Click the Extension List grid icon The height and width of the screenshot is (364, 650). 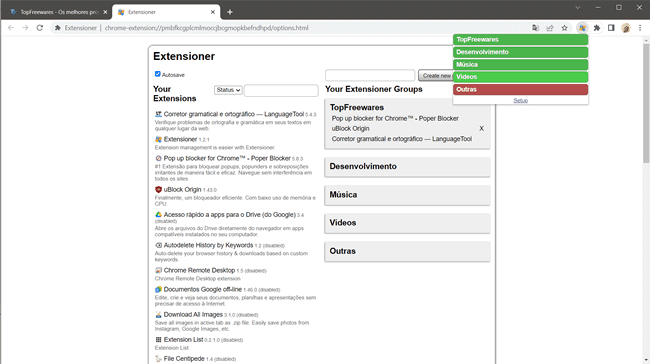[158, 340]
